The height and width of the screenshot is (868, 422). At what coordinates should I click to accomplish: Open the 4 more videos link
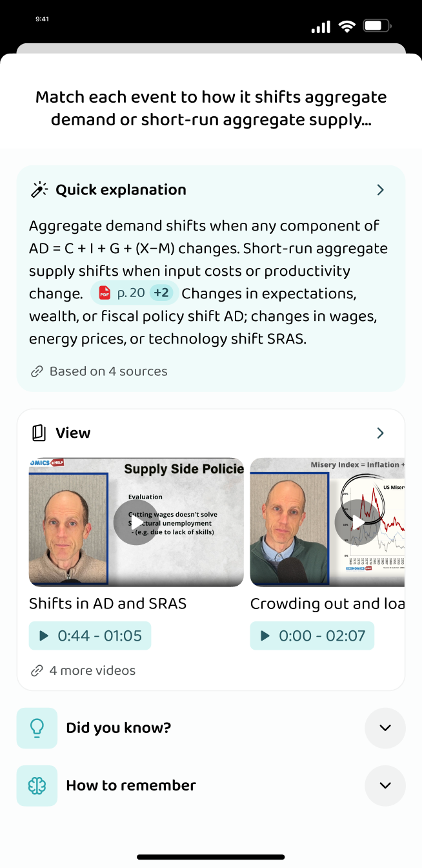pos(83,670)
